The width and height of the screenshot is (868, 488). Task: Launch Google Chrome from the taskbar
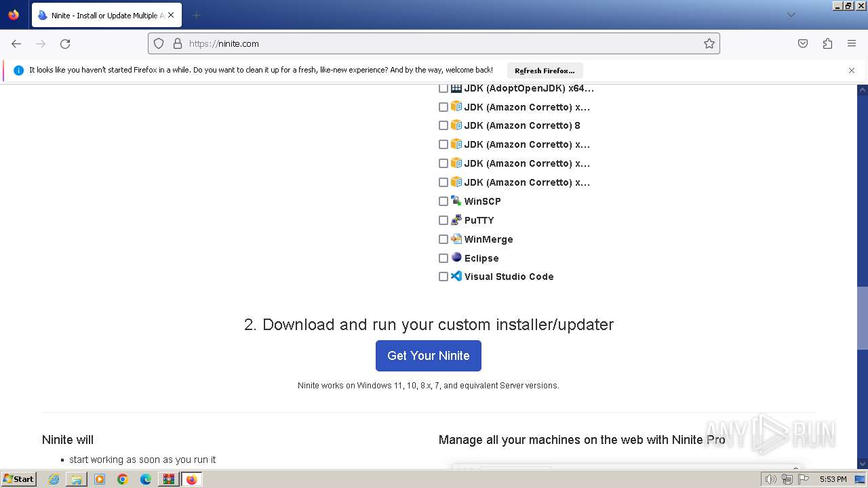pyautogui.click(x=123, y=479)
